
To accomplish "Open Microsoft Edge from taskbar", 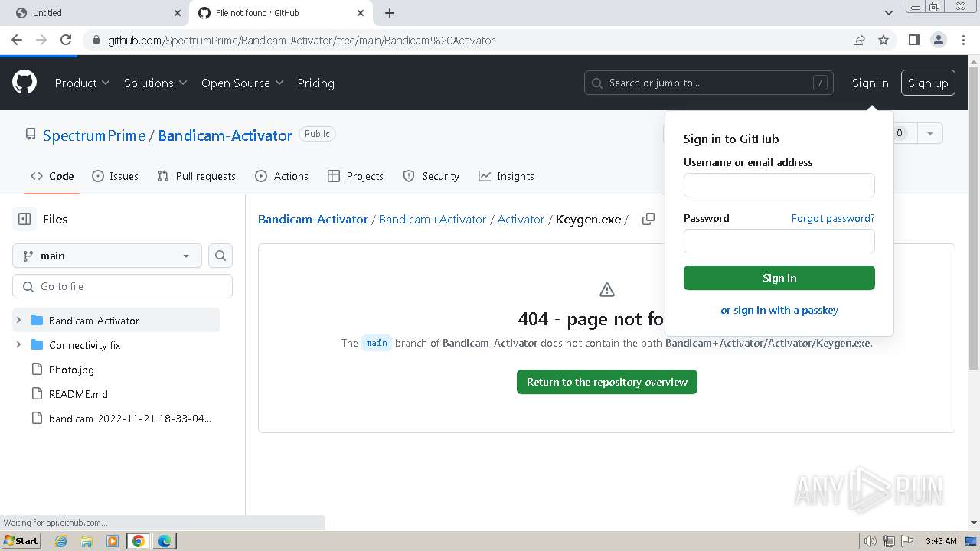I will tap(165, 541).
